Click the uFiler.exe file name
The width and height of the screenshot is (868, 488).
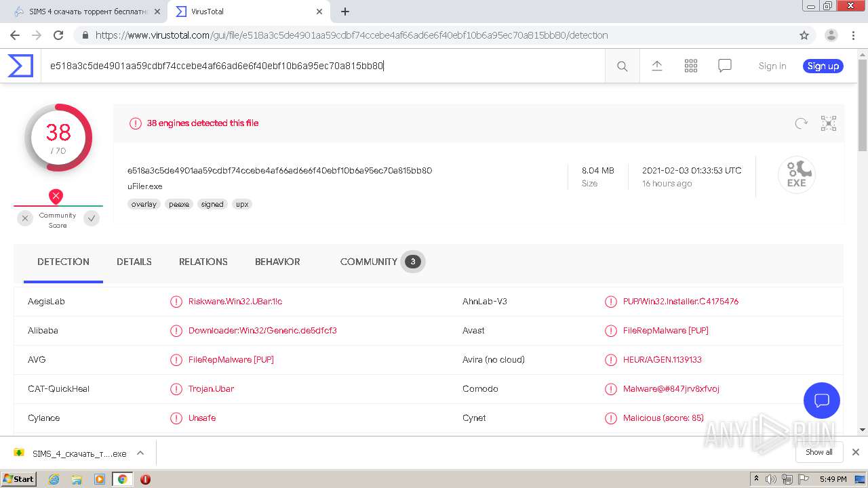(144, 186)
